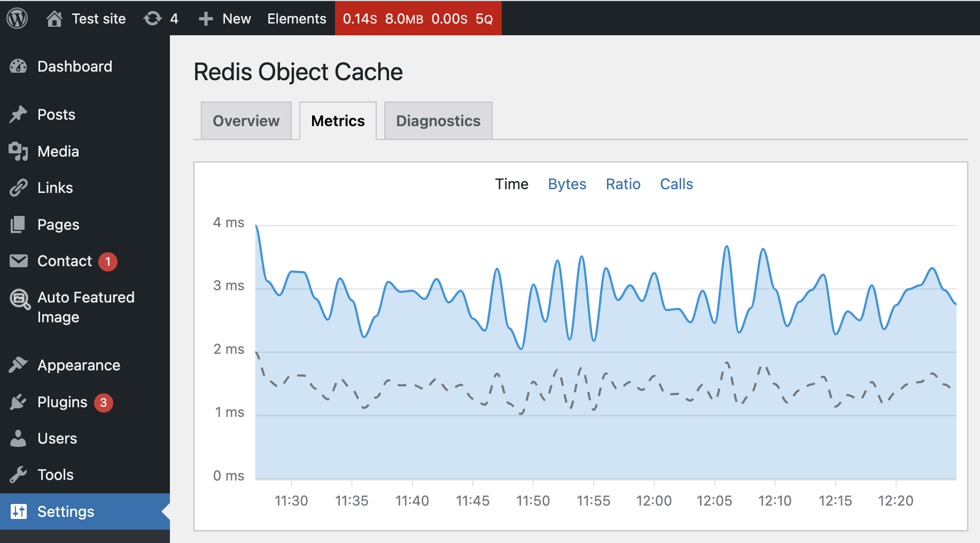Viewport: 980px width, 543px height.
Task: Click the 12:10 time axis label
Action: (775, 501)
